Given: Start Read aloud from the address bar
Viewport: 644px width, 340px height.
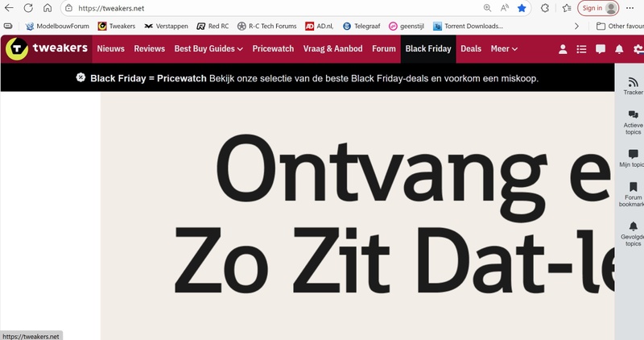Looking at the screenshot, I should (x=505, y=8).
